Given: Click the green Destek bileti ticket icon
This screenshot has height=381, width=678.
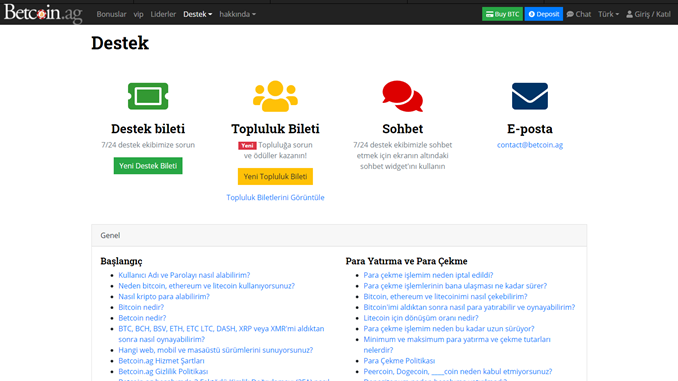Looking at the screenshot, I should 148,96.
